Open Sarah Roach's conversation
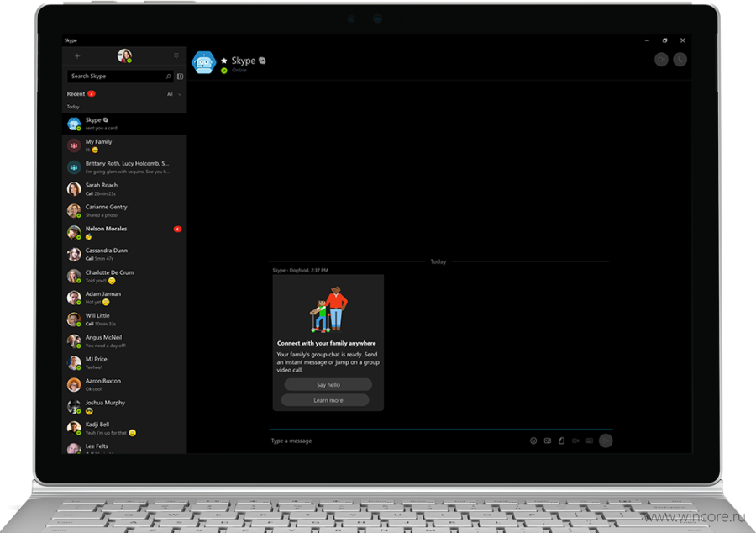Screen dimensions: 756x533 point(124,188)
